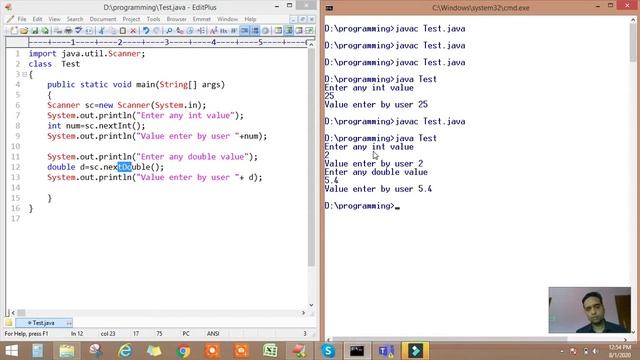The image size is (640, 360).
Task: Switch to cmd.exe via taskbar icon
Action: tap(357, 351)
